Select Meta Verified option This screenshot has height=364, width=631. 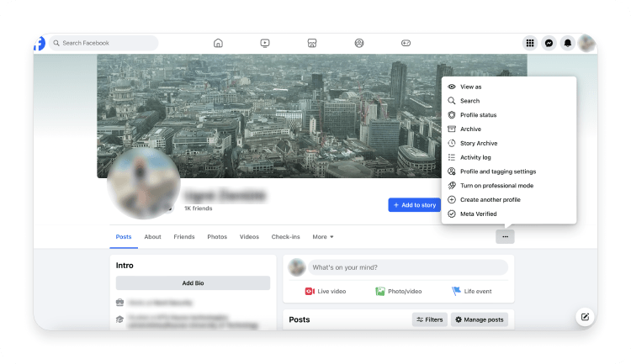509,214
